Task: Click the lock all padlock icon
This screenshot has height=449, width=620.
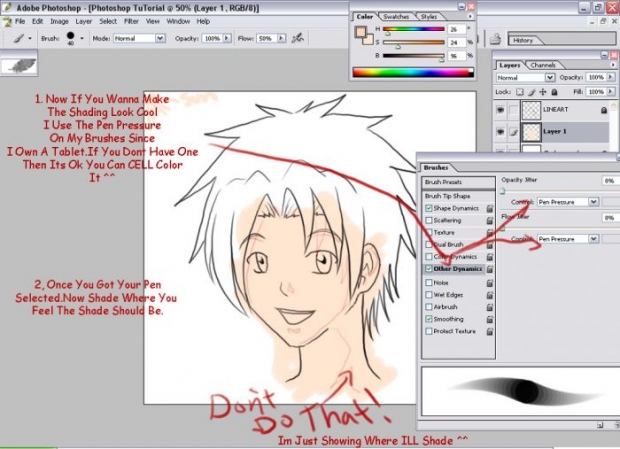Action: [x=554, y=92]
